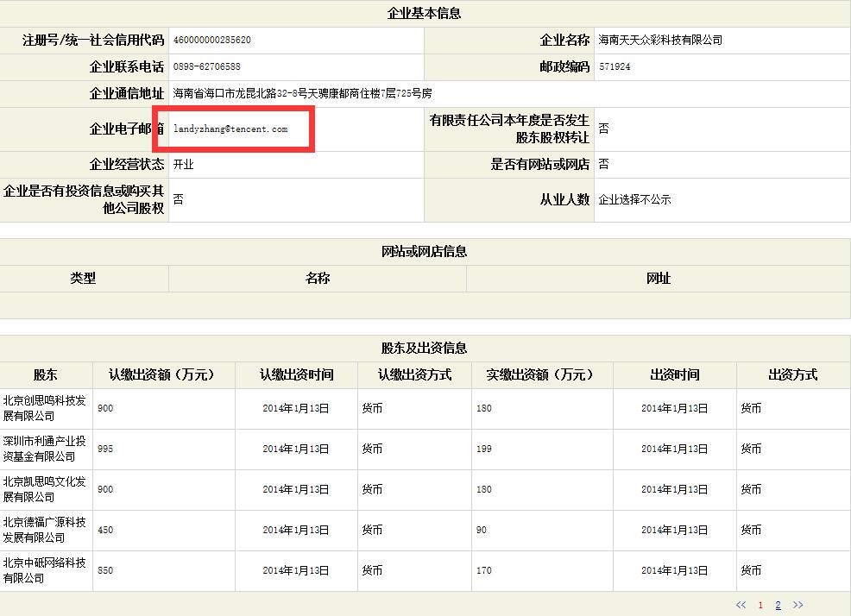Select the 股东及出资信息 table title
The height and width of the screenshot is (616, 851).
[x=425, y=348]
